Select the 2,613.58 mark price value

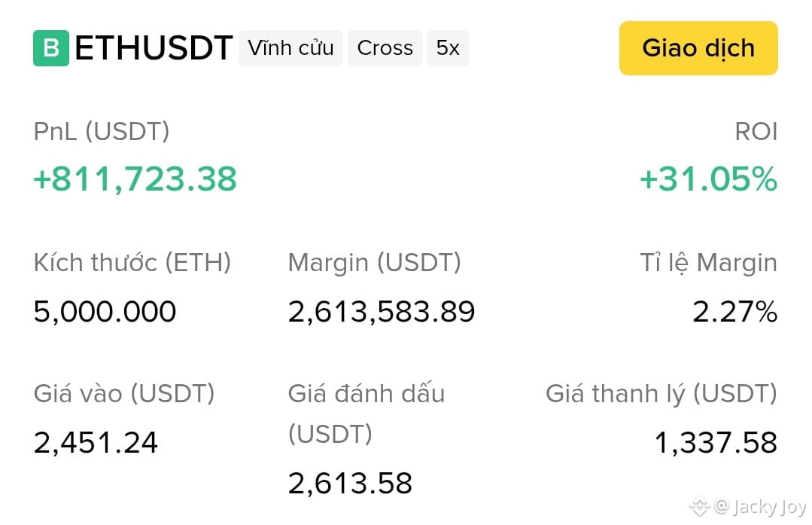tap(350, 483)
